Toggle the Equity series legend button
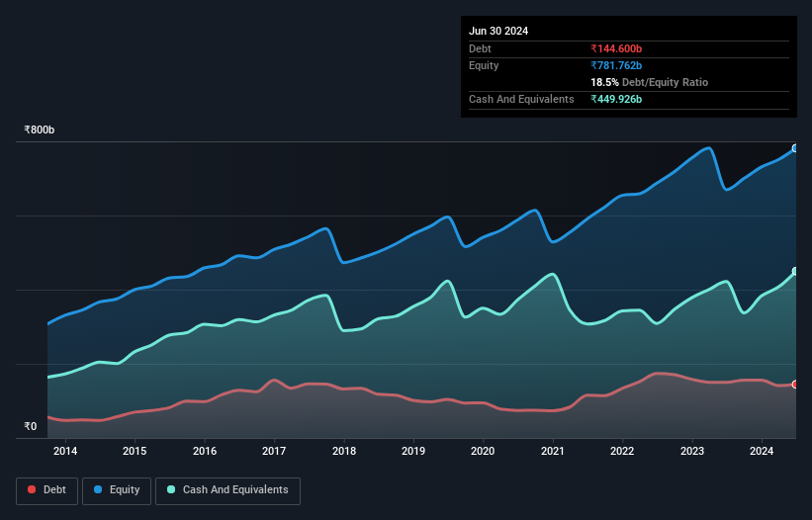This screenshot has width=812, height=520. tap(117, 490)
